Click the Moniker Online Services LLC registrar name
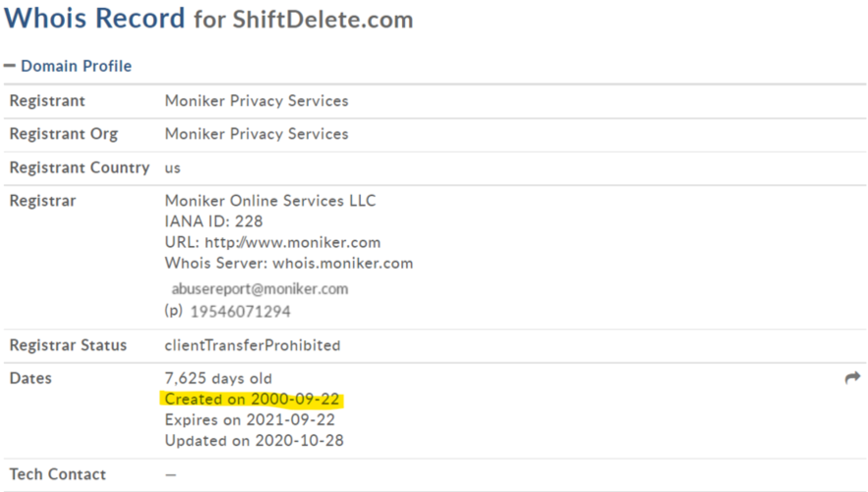Image resolution: width=868 pixels, height=492 pixels. click(270, 201)
